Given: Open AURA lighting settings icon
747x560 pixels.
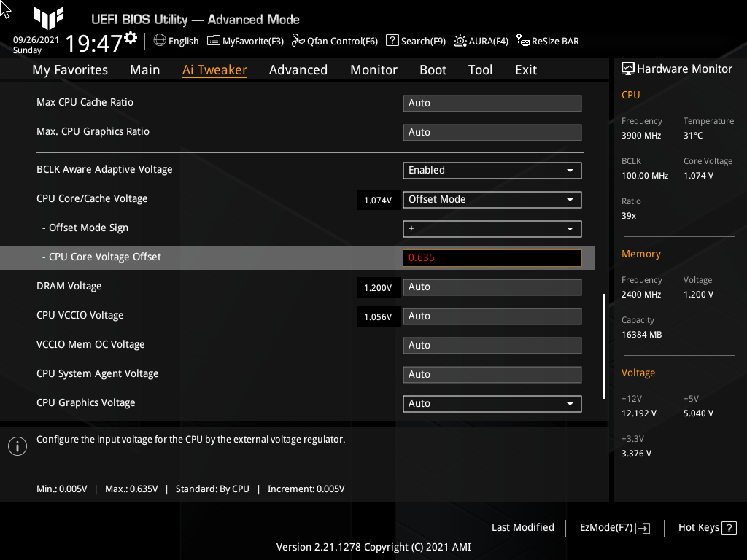Looking at the screenshot, I should click(459, 41).
